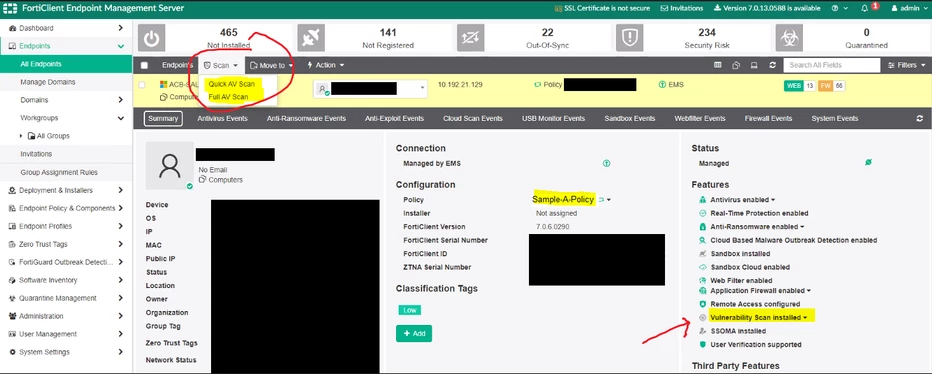Click the Not Registered unplugged icon
Image resolution: width=932 pixels, height=374 pixels.
click(x=311, y=38)
